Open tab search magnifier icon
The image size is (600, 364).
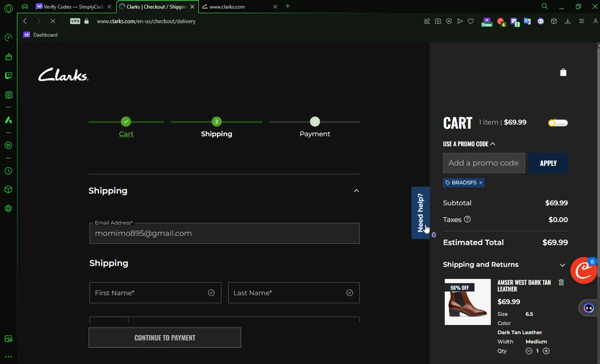click(x=545, y=6)
